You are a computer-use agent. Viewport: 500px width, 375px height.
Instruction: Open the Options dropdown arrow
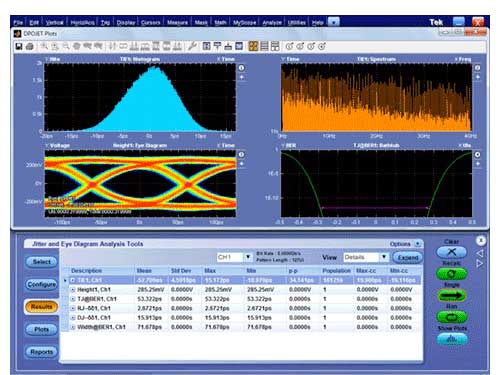(x=417, y=244)
